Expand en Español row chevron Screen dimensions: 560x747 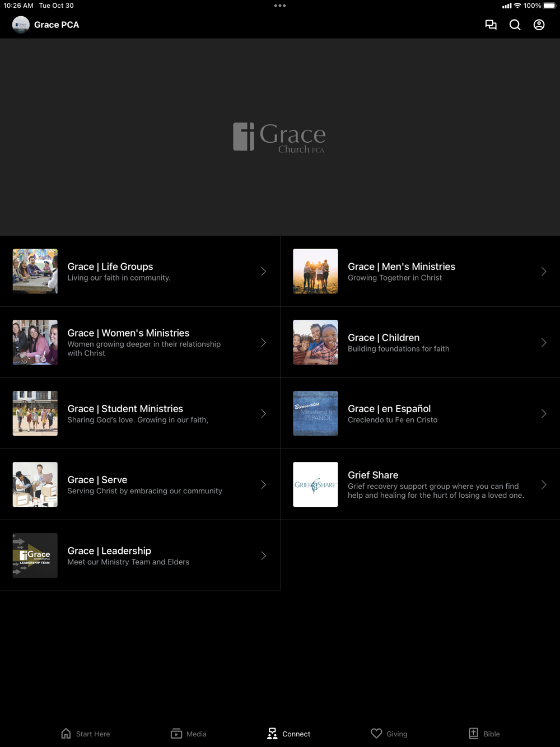[544, 414]
